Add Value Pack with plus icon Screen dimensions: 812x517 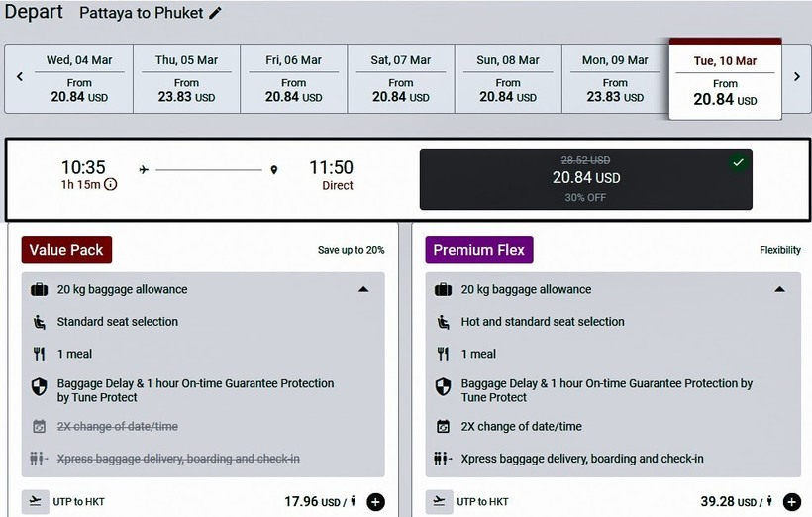tap(375, 501)
